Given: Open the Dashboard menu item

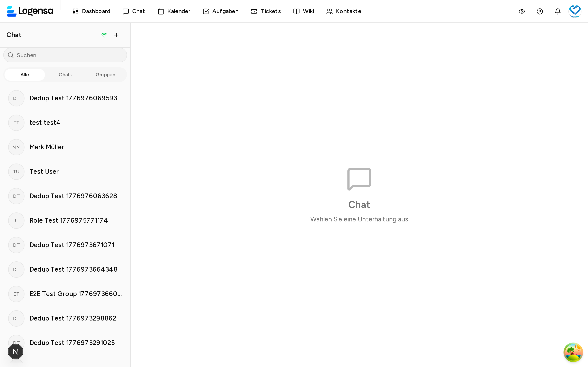Looking at the screenshot, I should coord(91,11).
